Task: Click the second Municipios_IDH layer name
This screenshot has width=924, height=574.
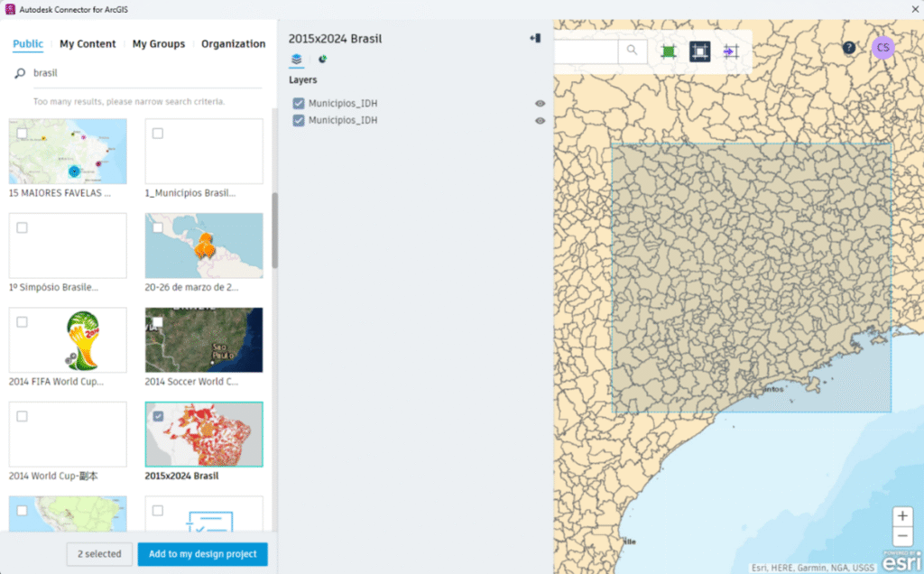Action: pos(343,120)
